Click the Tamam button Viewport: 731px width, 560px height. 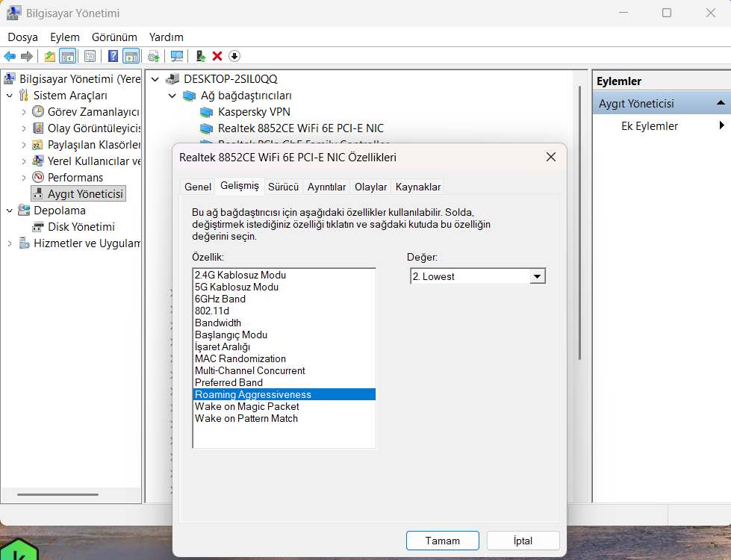(443, 541)
